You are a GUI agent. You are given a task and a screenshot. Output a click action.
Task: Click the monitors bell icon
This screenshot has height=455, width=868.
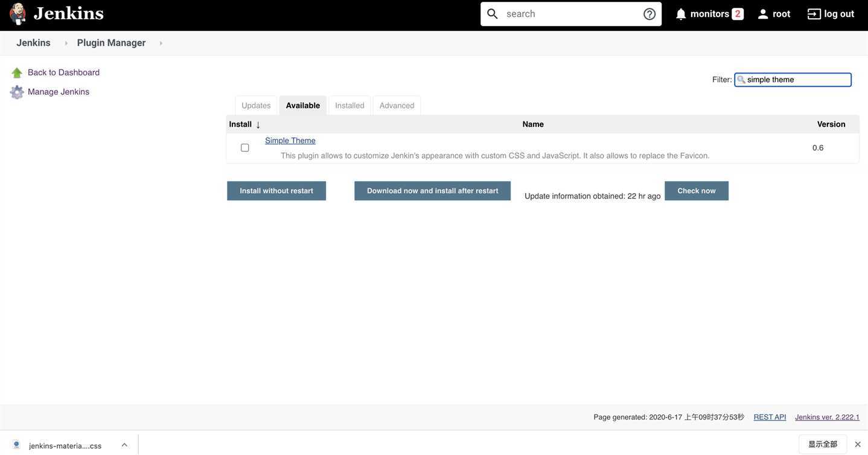(681, 14)
